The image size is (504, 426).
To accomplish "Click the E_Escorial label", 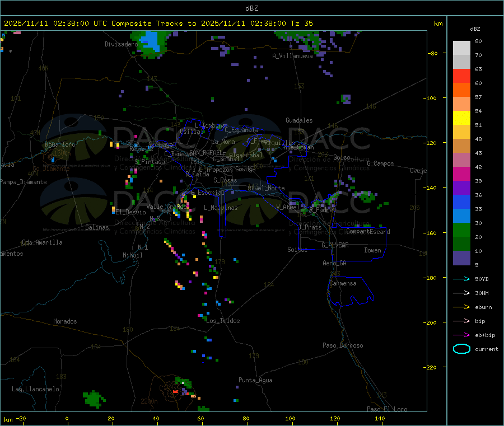I will (x=207, y=193).
